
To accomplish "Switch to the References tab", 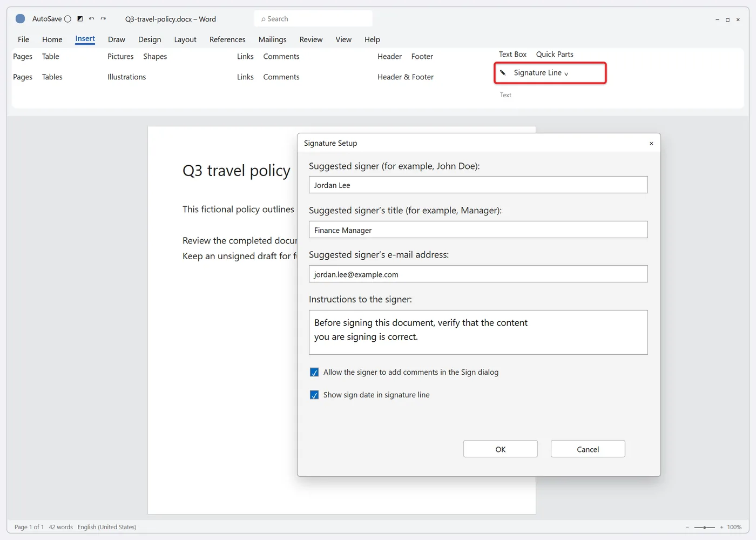I will pyautogui.click(x=227, y=39).
